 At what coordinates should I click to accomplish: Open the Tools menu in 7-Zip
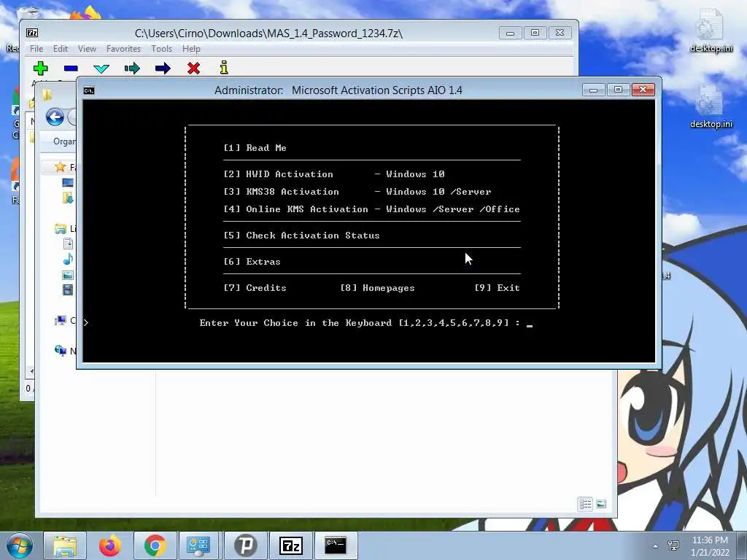[161, 49]
